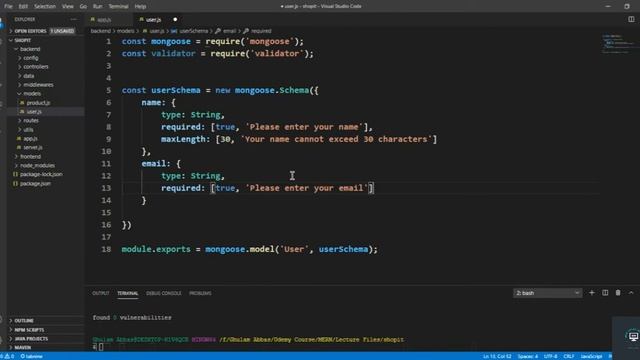
Task: Change line endings via CRLF status item
Action: pyautogui.click(x=569, y=356)
